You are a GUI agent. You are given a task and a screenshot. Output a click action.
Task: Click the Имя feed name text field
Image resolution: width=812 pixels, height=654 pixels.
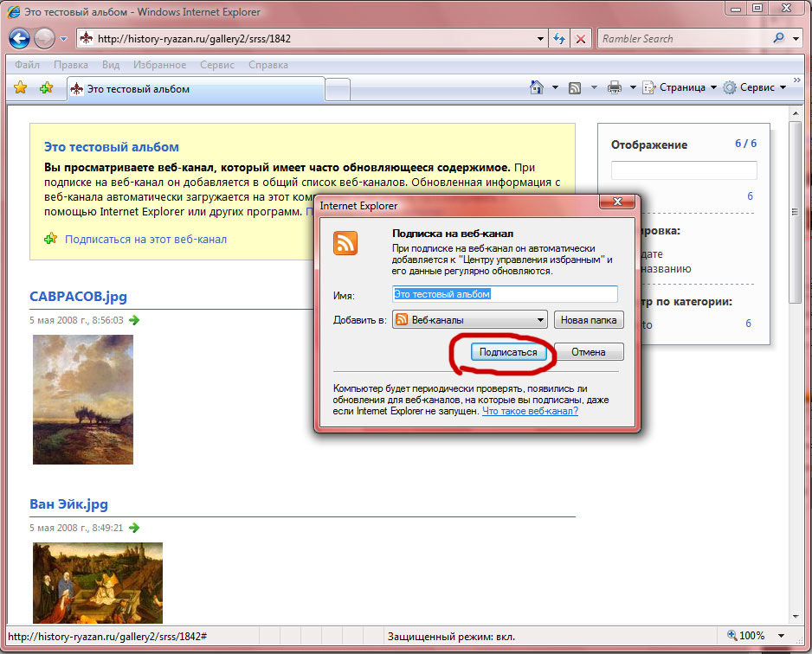pos(505,294)
